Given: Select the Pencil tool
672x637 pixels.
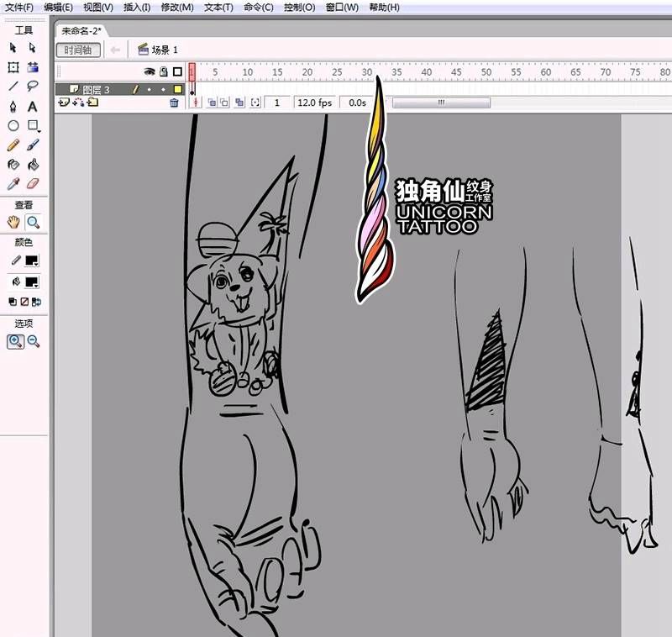Looking at the screenshot, I should pyautogui.click(x=13, y=145).
